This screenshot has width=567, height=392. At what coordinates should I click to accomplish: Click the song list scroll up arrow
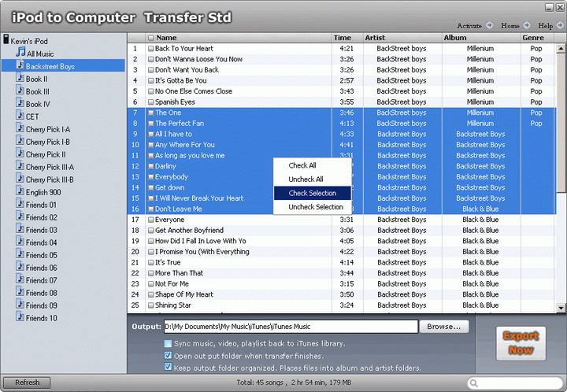click(561, 49)
